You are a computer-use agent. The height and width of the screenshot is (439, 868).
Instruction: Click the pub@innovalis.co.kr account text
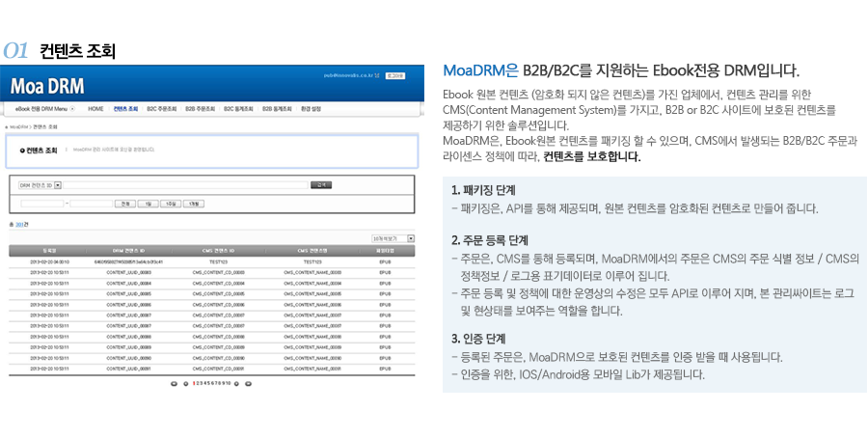(349, 76)
